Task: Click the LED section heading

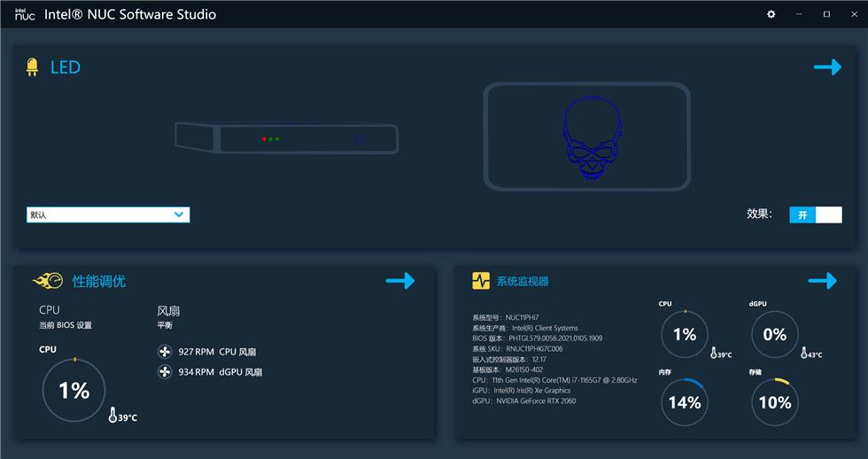Action: (x=66, y=67)
